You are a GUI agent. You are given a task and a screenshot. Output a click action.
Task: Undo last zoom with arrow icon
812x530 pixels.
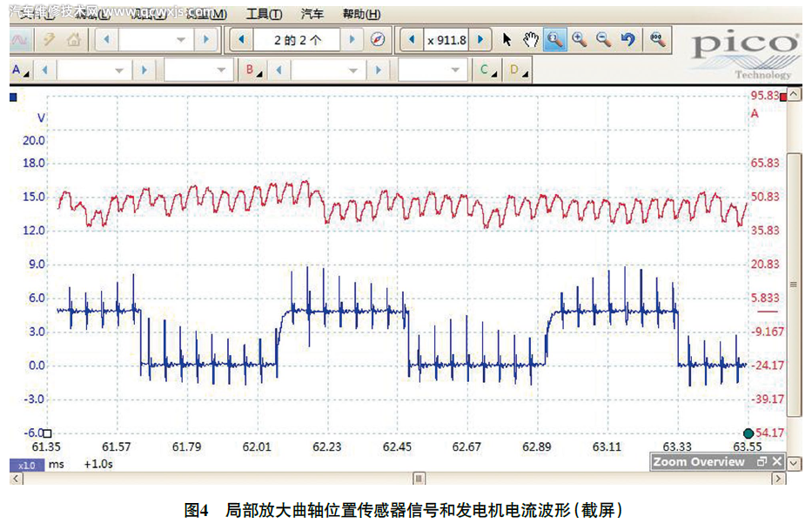(x=627, y=40)
